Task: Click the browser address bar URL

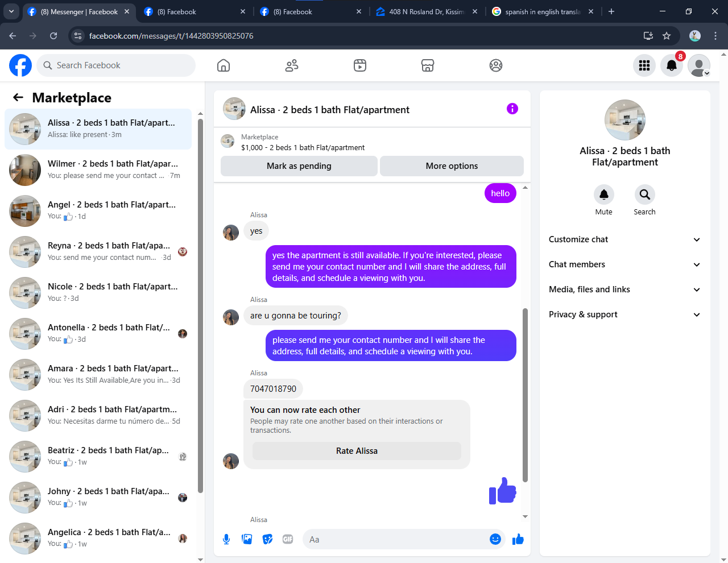Action: 171,36
